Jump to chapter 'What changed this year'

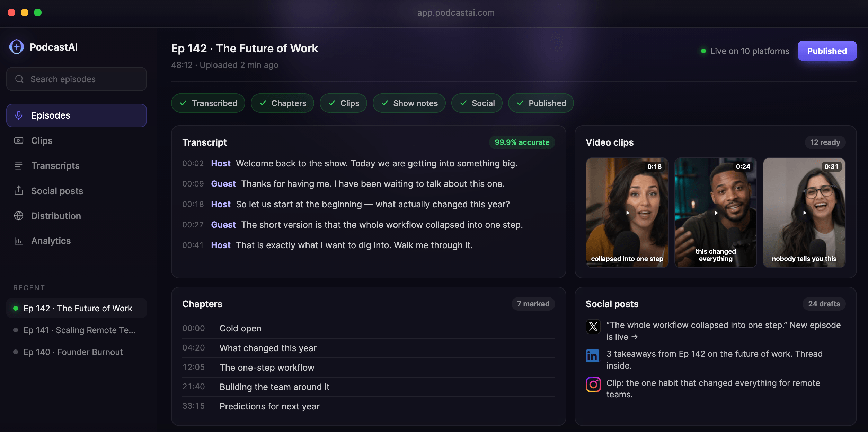pyautogui.click(x=369, y=348)
